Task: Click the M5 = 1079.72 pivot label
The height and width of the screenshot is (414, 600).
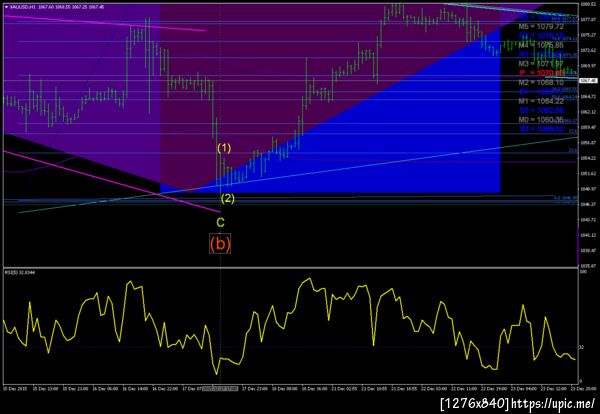Action: pyautogui.click(x=541, y=26)
